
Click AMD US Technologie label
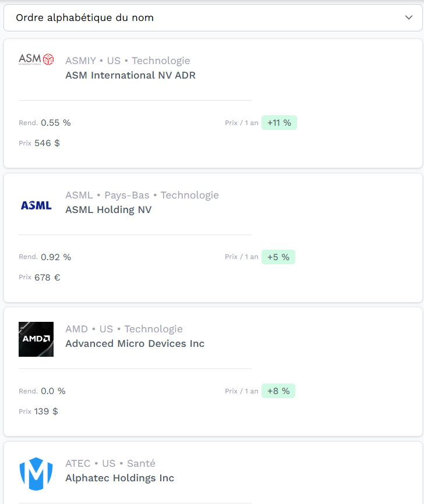pos(124,329)
